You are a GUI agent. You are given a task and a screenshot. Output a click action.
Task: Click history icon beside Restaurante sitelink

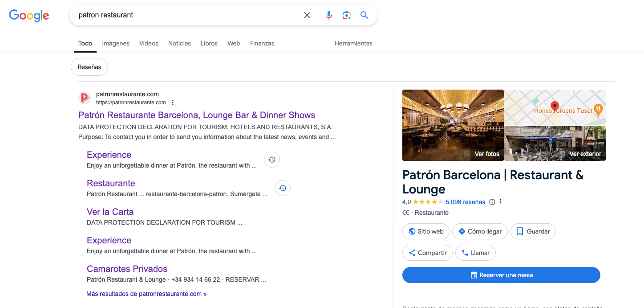(x=283, y=188)
